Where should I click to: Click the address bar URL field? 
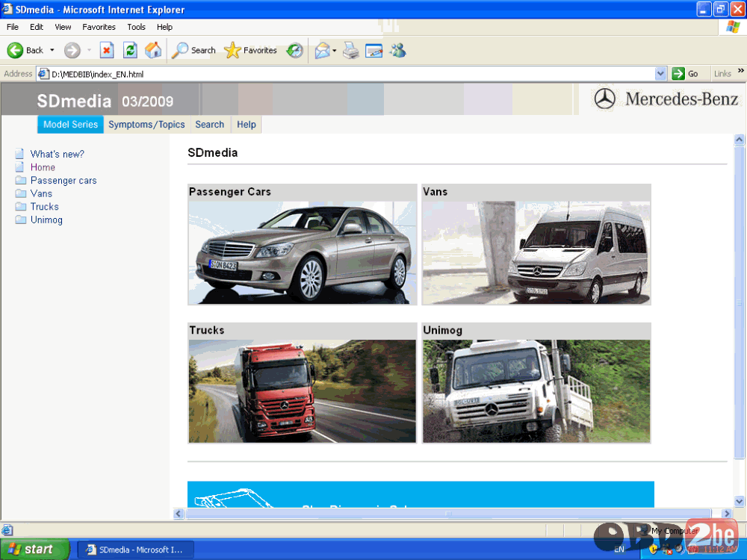point(352,74)
